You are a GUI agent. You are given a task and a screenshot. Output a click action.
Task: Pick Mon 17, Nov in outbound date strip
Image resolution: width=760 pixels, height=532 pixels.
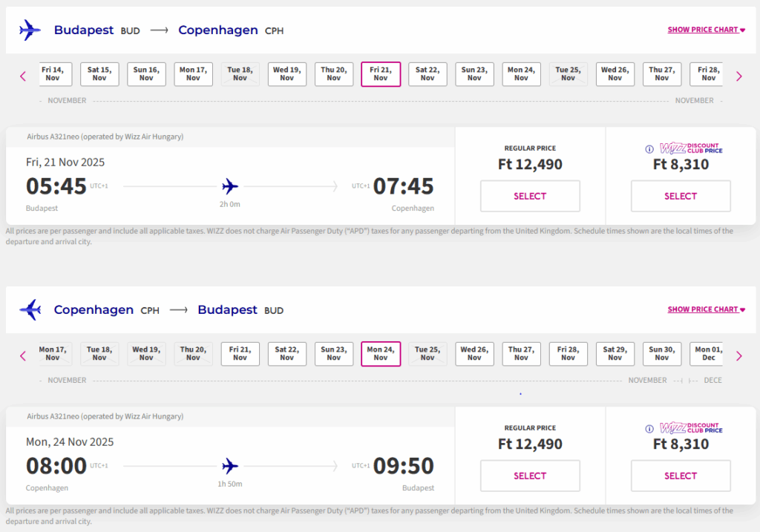point(193,74)
